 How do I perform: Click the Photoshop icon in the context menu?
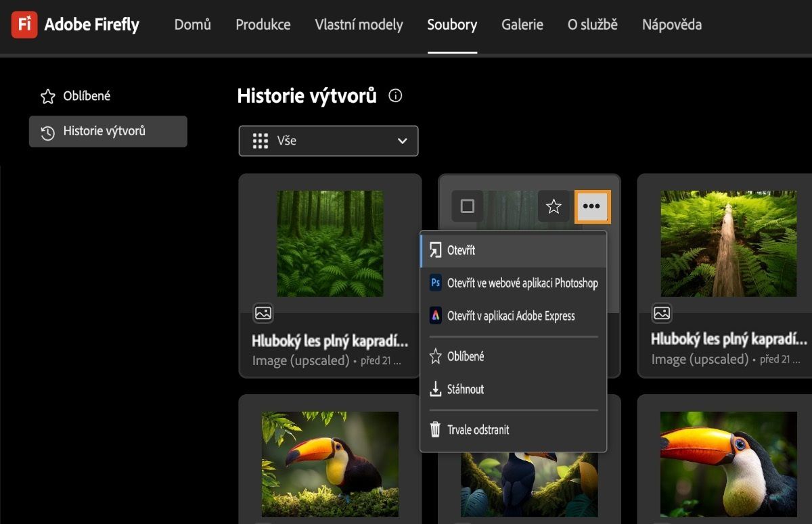[436, 283]
